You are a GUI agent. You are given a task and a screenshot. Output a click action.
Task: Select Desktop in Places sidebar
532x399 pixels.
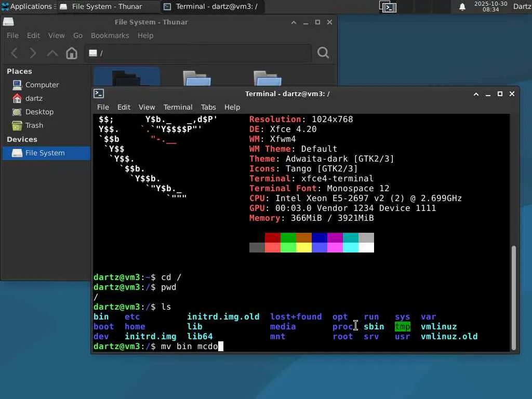pyautogui.click(x=46, y=112)
